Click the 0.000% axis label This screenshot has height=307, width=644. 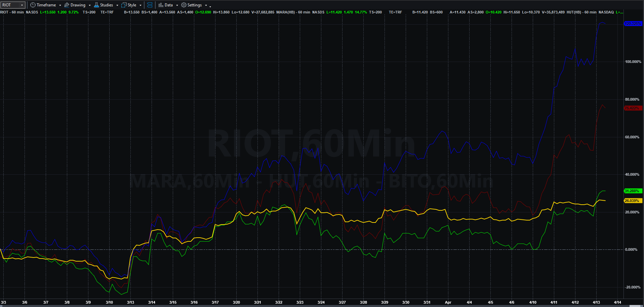[631, 249]
